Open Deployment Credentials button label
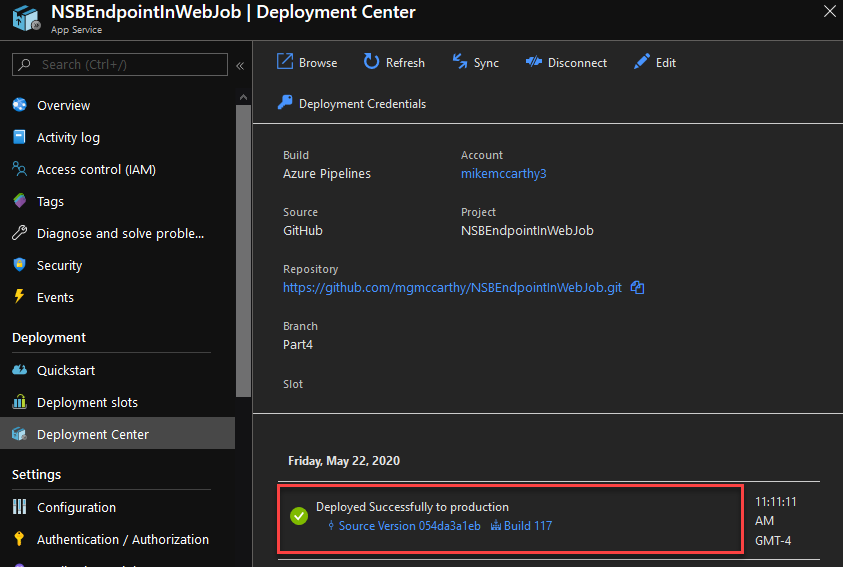 click(x=362, y=104)
